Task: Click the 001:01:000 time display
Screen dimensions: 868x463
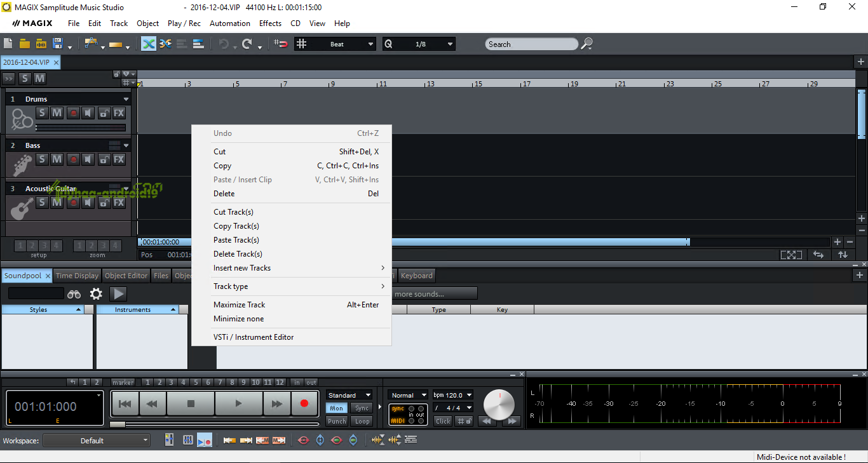Action: (x=55, y=408)
